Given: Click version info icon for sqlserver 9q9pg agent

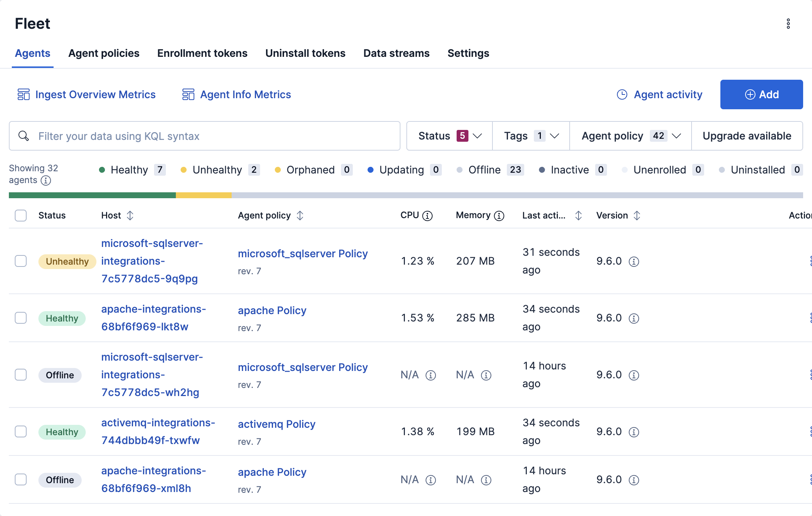Looking at the screenshot, I should (634, 261).
